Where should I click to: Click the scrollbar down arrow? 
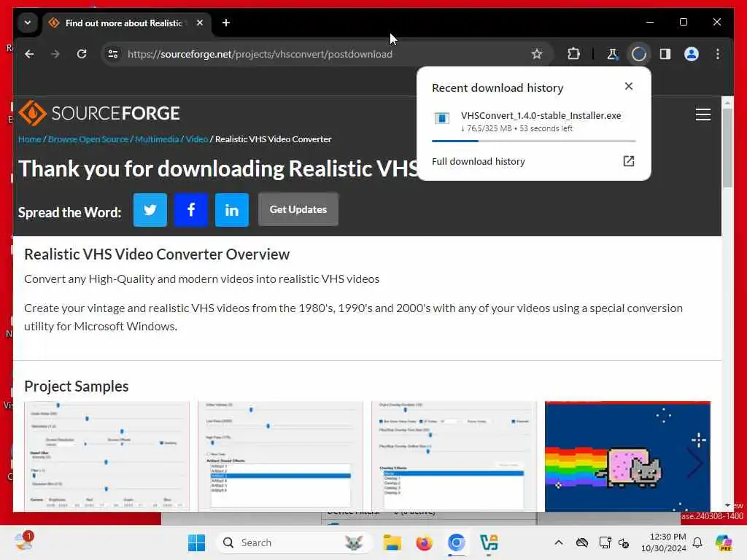(727, 505)
